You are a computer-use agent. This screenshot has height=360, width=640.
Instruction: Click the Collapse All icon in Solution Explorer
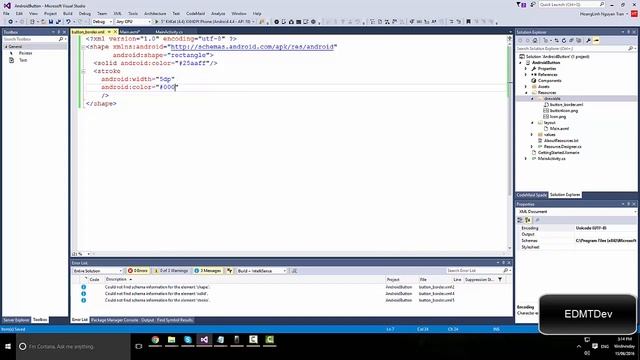(571, 40)
